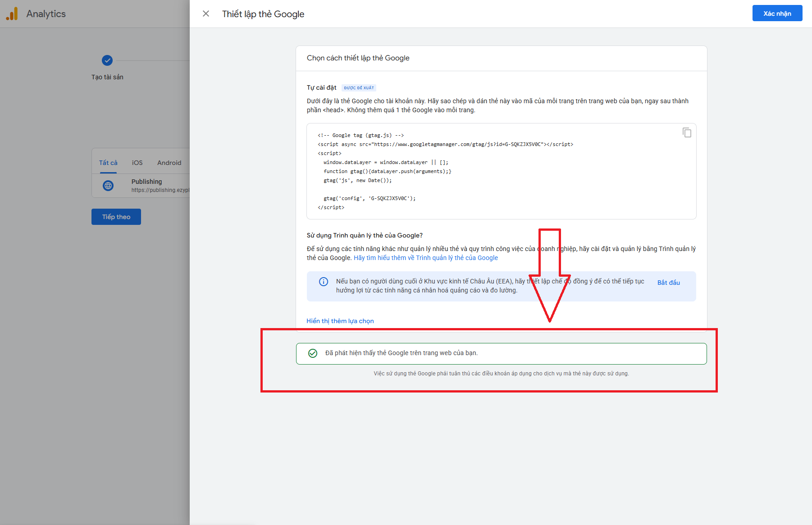This screenshot has height=525, width=812.
Task: Click the Tạo tài sản step checkmark
Action: 107,60
